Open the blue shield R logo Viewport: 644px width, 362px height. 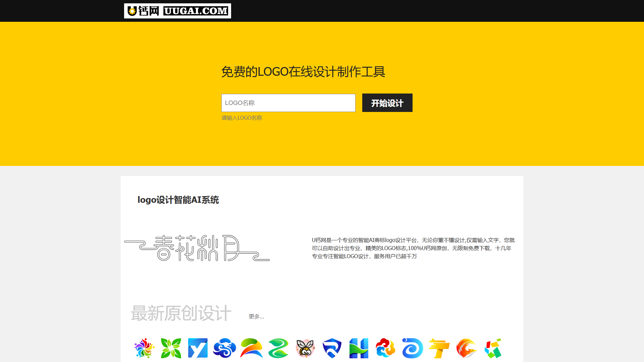(332, 348)
